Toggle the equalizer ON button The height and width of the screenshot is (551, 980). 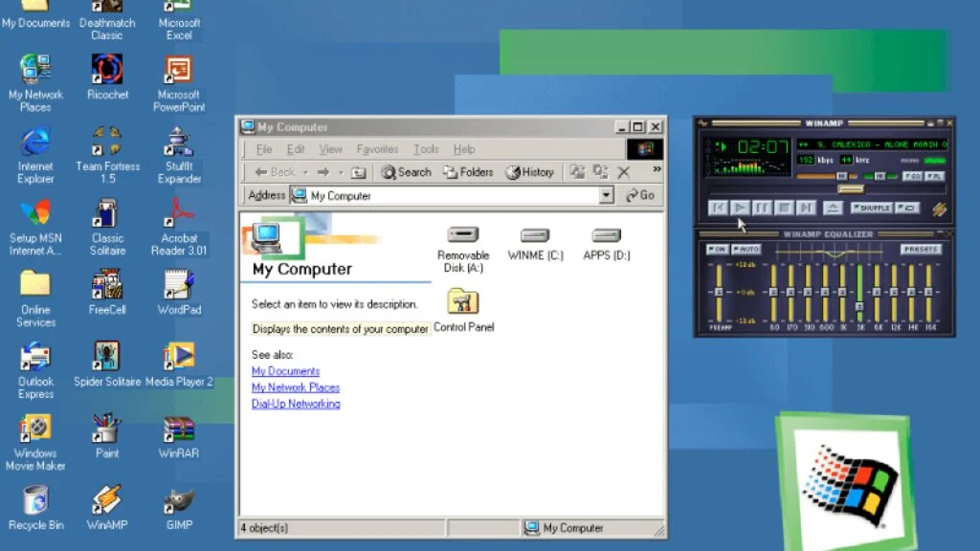coord(717,250)
